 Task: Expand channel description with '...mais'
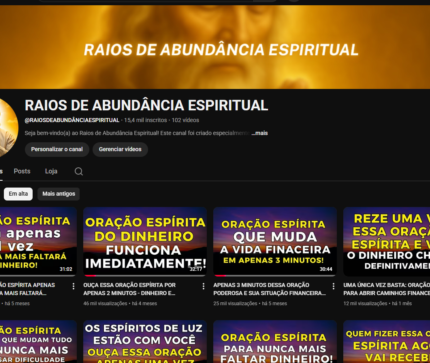point(260,133)
